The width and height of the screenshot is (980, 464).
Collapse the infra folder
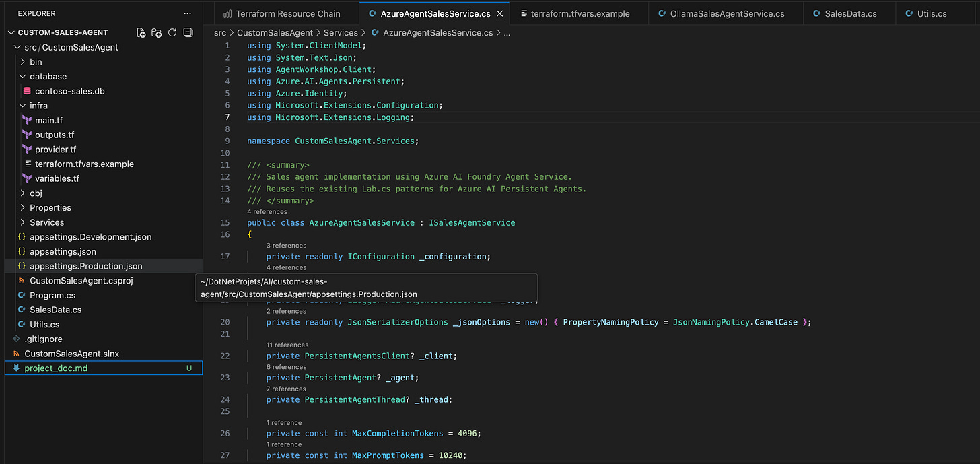click(23, 106)
